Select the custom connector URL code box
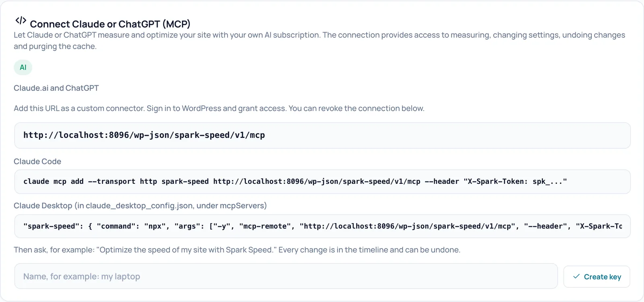The height and width of the screenshot is (302, 644). (322, 136)
